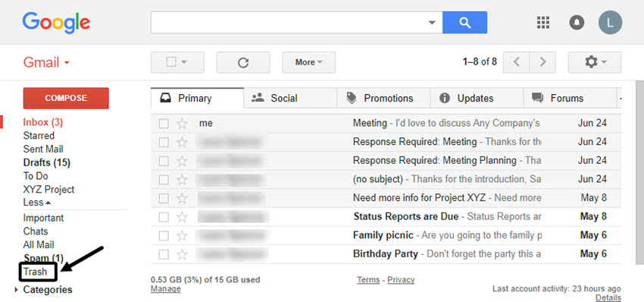Tick the Family picnic email checkbox

tap(164, 236)
